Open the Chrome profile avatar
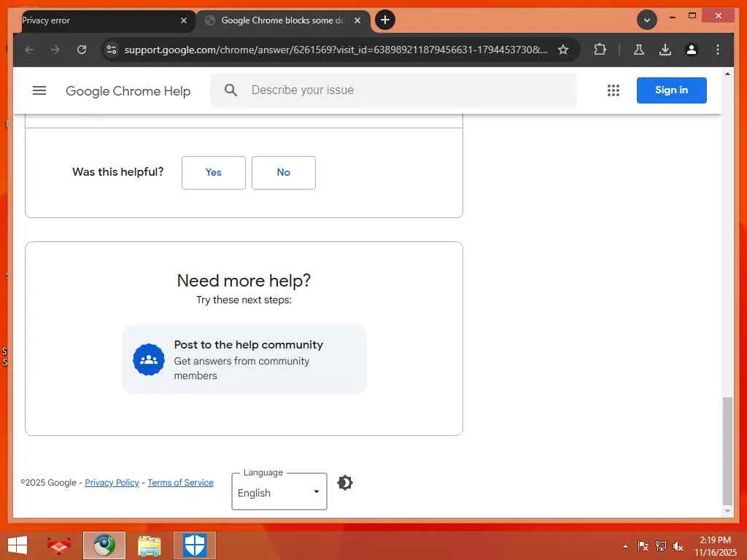This screenshot has height=560, width=747. [692, 50]
